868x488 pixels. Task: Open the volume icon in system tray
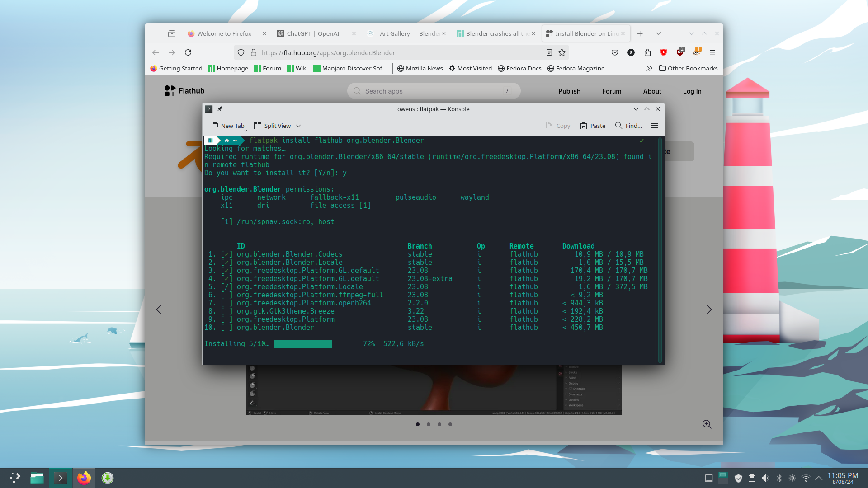tap(765, 478)
